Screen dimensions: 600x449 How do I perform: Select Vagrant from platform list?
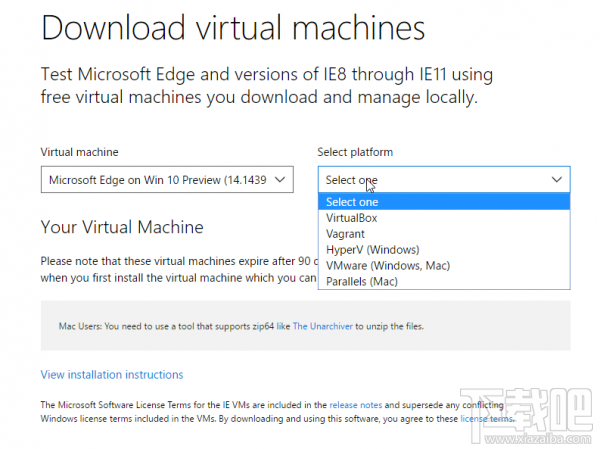click(x=444, y=234)
